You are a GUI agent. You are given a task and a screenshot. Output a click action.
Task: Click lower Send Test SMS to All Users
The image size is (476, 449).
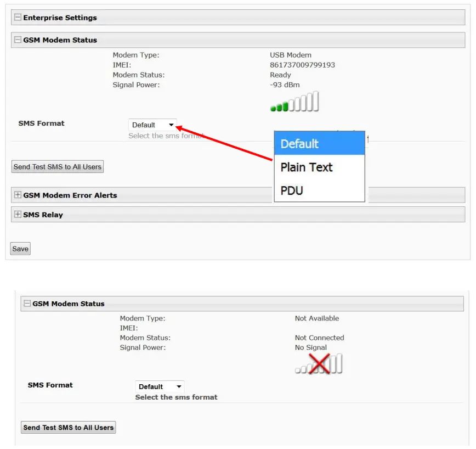[69, 428]
